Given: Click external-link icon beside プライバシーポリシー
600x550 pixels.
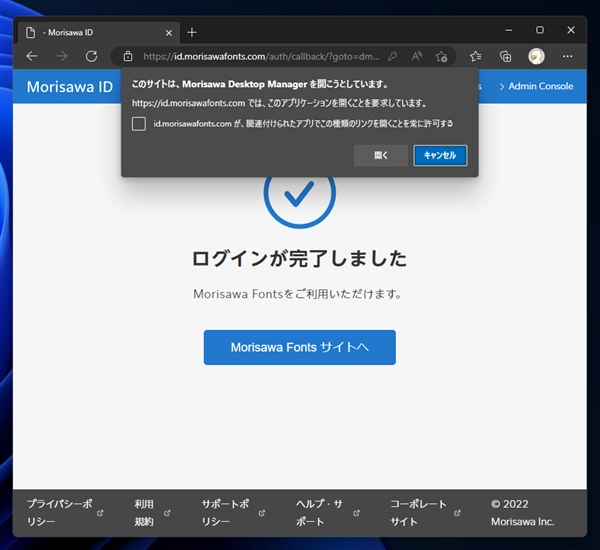Looking at the screenshot, I should 100,513.
